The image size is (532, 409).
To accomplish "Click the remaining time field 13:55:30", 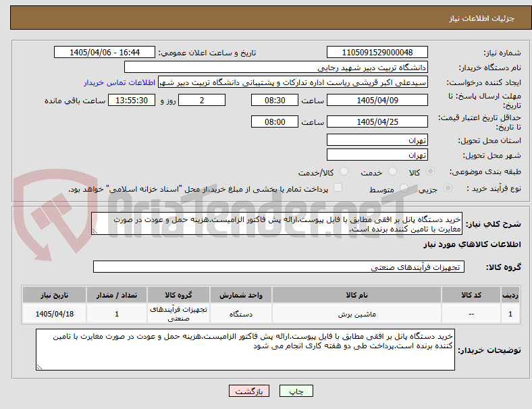I will tap(132, 100).
